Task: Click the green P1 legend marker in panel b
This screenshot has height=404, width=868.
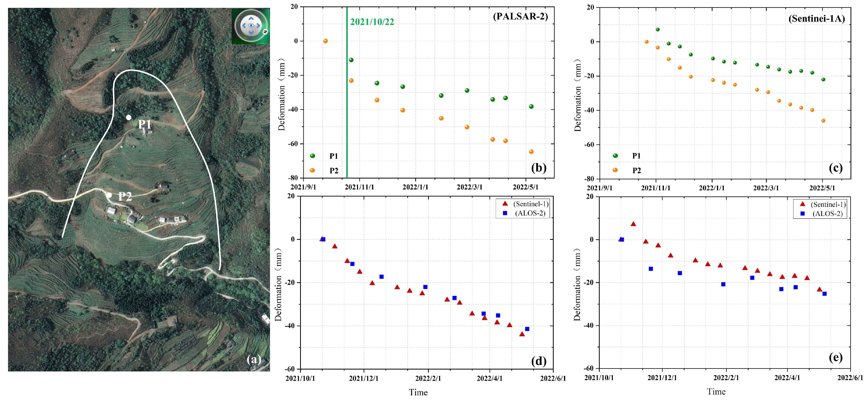Action: tap(312, 156)
